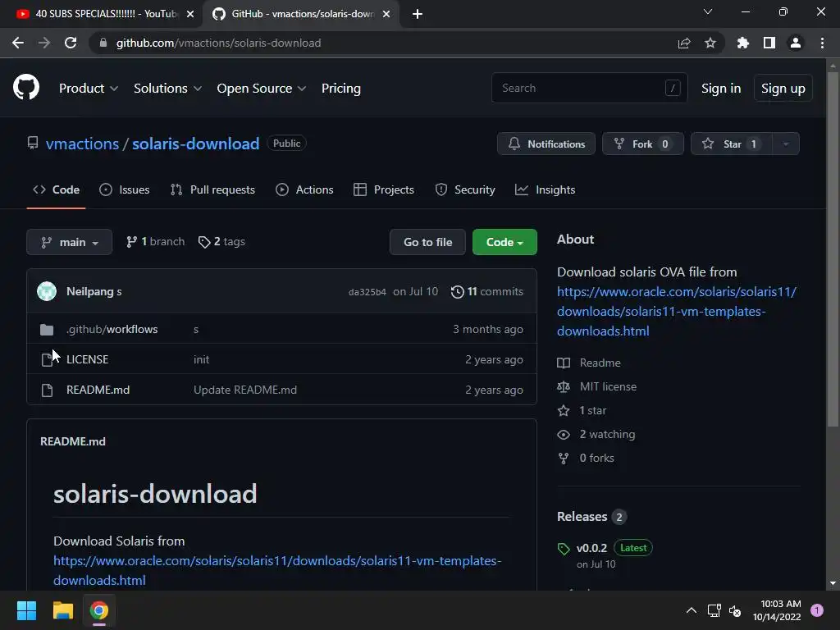Screen dimensions: 840x630
Task: Open commit da325b4
Action: click(x=367, y=292)
